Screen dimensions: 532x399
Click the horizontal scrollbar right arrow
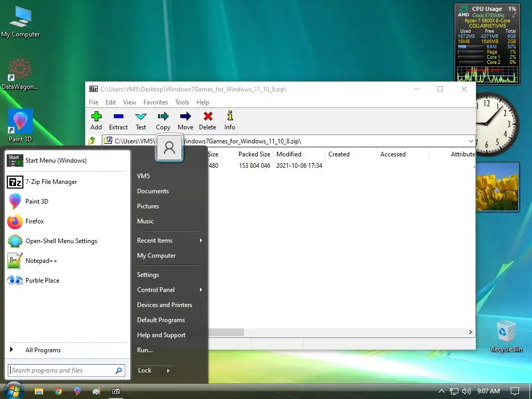pyautogui.click(x=470, y=332)
